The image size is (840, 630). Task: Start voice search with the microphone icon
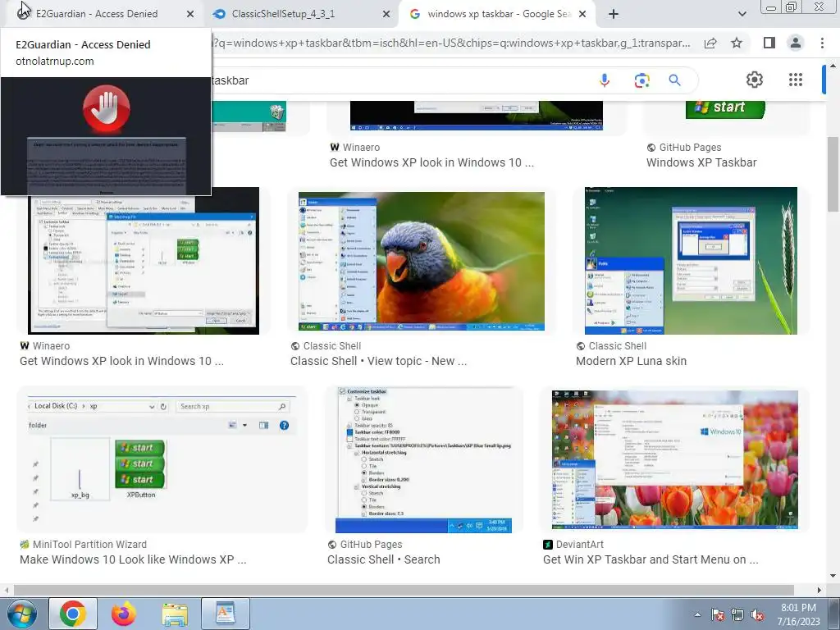(605, 80)
